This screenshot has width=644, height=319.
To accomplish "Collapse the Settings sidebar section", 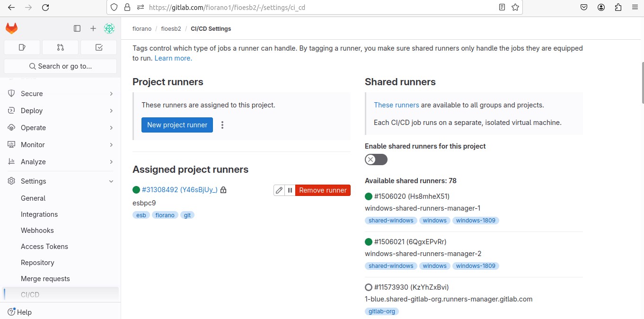I will [x=60, y=181].
